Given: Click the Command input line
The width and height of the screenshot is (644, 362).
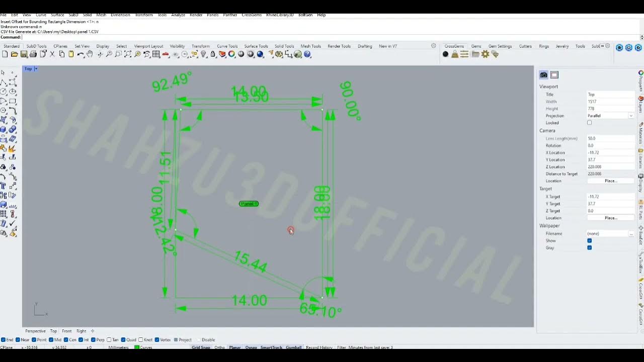Looking at the screenshot, I should pos(330,37).
